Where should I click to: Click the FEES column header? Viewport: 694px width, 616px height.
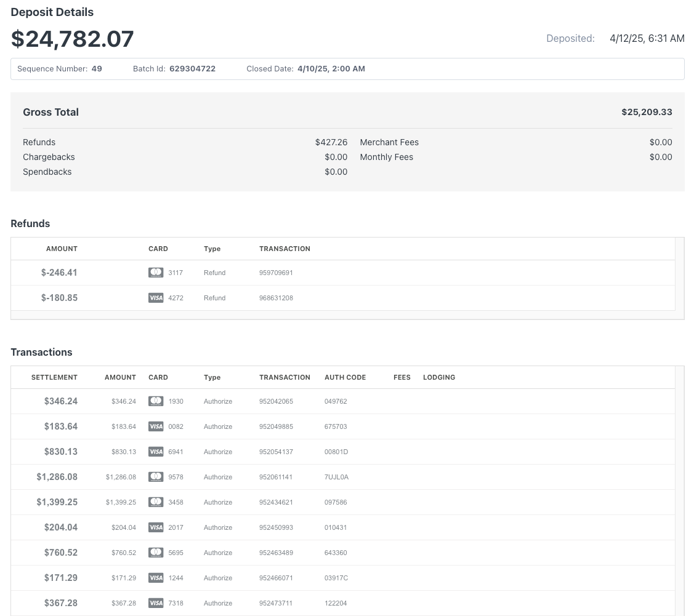[x=402, y=377]
